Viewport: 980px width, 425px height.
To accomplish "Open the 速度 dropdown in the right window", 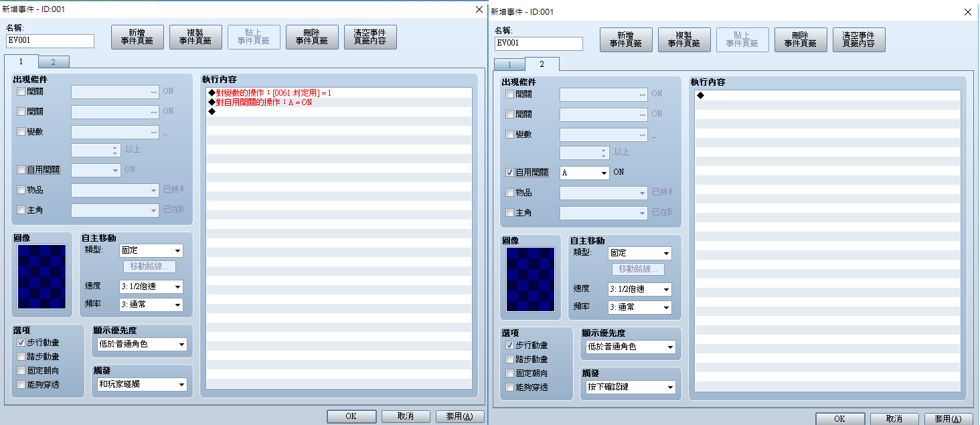I will pos(640,289).
